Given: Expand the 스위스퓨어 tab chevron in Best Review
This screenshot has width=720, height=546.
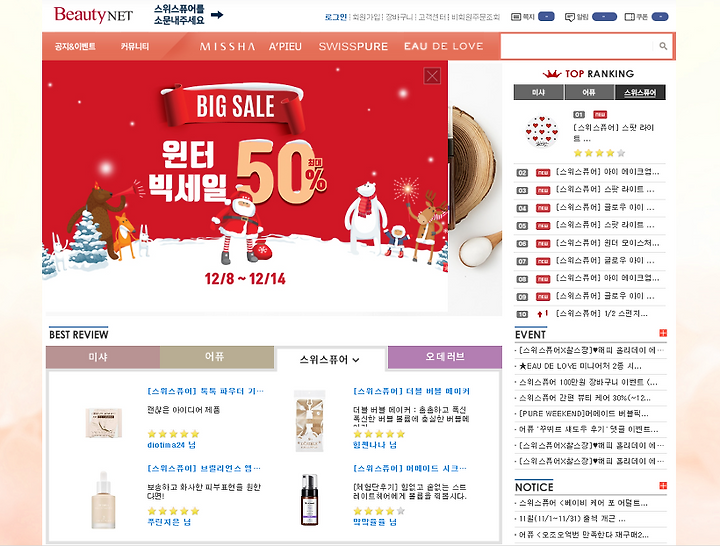Looking at the screenshot, I should click(x=356, y=360).
